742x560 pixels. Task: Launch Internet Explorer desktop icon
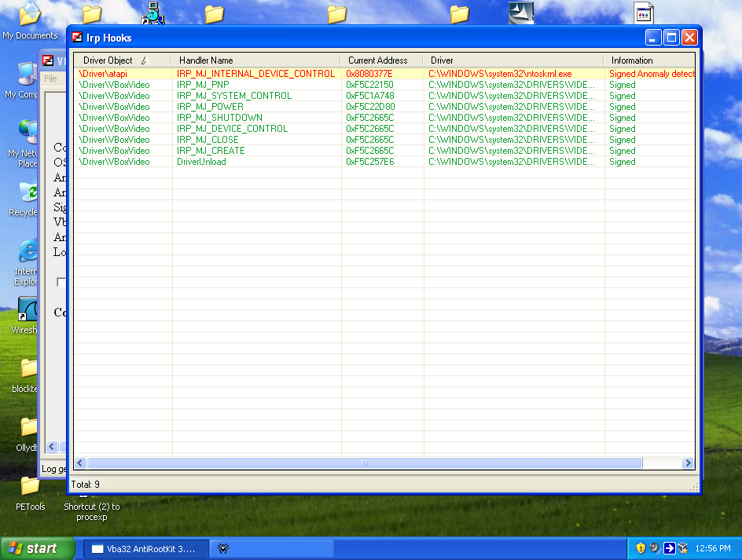(x=26, y=262)
